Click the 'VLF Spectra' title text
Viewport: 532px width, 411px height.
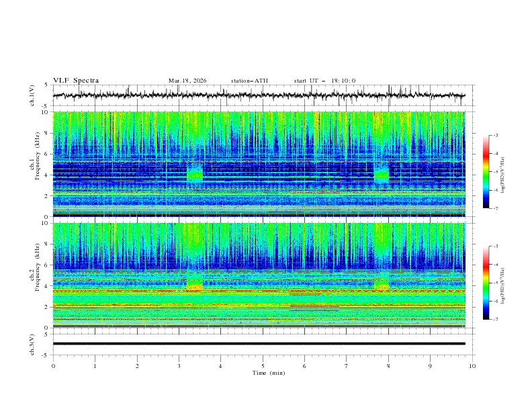click(x=76, y=81)
